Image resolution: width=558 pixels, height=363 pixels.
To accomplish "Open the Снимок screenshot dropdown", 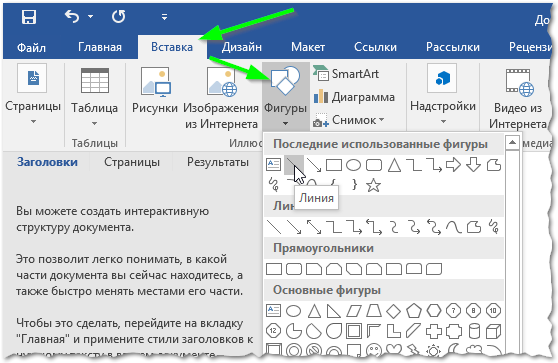I will pyautogui.click(x=349, y=120).
